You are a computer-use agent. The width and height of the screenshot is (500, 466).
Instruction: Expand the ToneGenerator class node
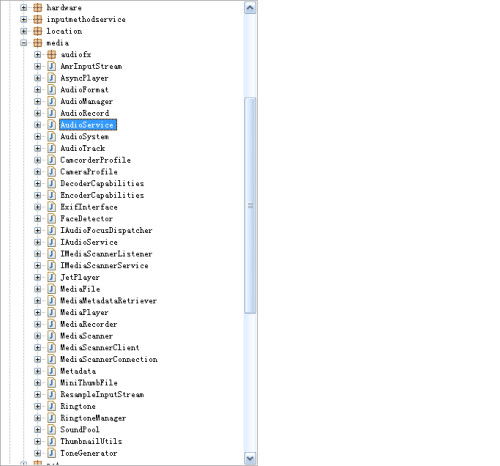(x=38, y=453)
